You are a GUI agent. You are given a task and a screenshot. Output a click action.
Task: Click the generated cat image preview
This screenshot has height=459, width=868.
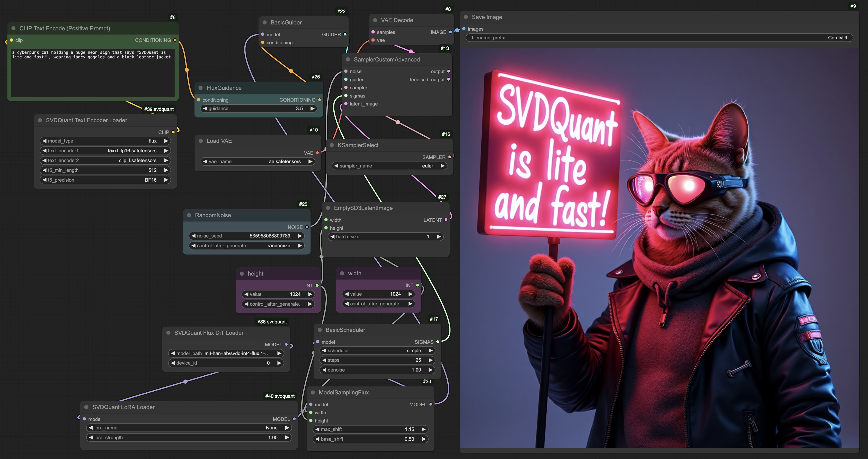tap(659, 248)
